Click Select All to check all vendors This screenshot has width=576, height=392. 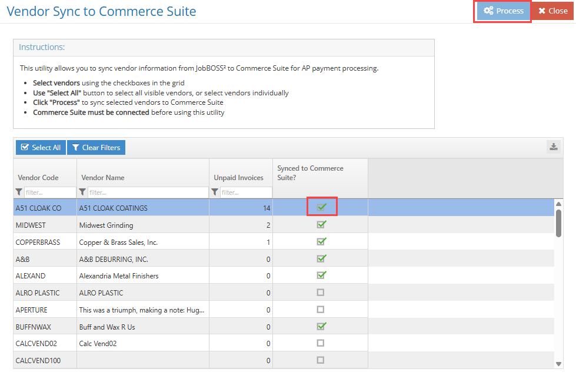[x=41, y=148]
